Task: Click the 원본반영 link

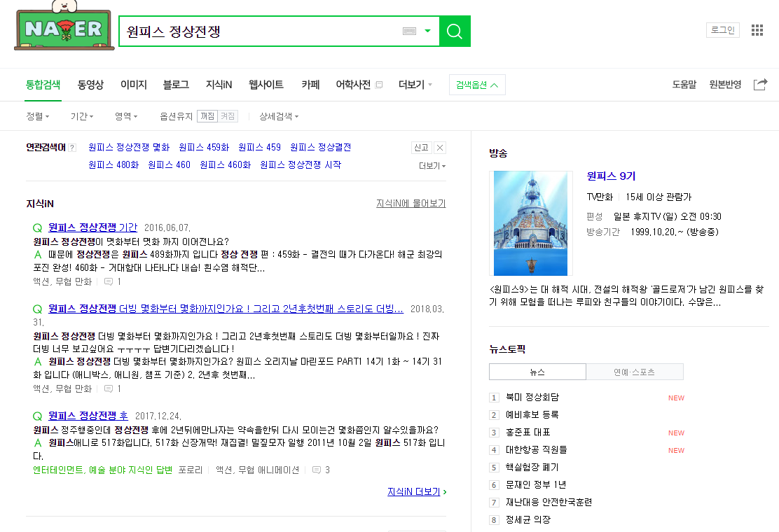Action: pos(725,85)
